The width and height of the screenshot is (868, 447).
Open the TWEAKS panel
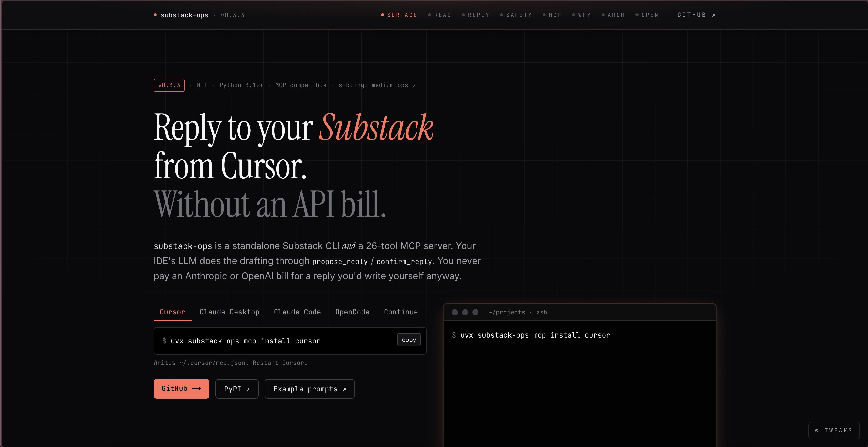click(x=834, y=430)
